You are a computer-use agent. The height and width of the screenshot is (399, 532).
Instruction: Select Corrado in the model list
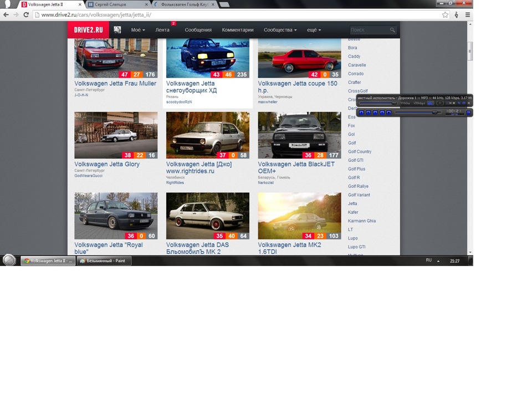point(356,74)
